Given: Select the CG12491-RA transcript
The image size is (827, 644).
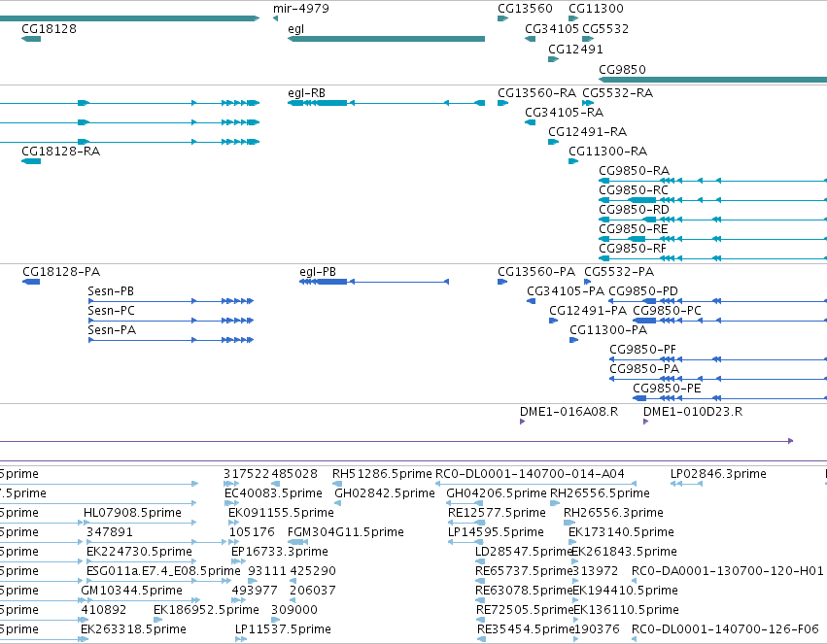Looking at the screenshot, I should pyautogui.click(x=553, y=142).
